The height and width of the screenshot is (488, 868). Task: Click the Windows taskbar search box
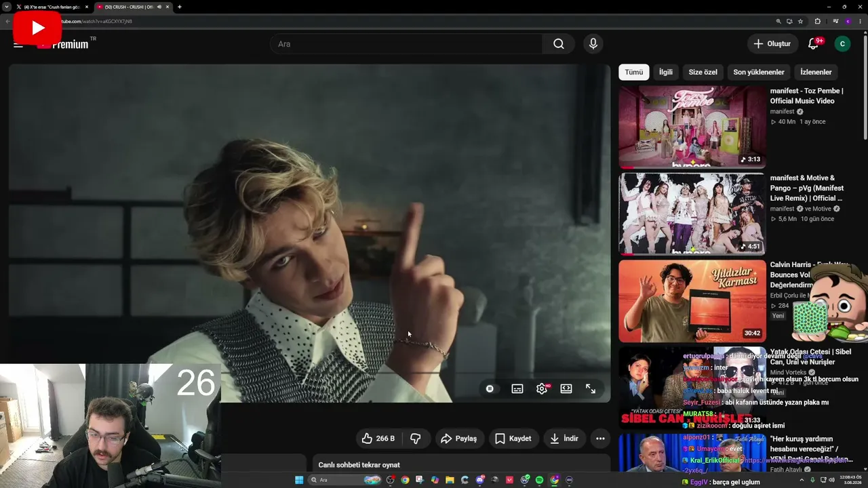(345, 480)
